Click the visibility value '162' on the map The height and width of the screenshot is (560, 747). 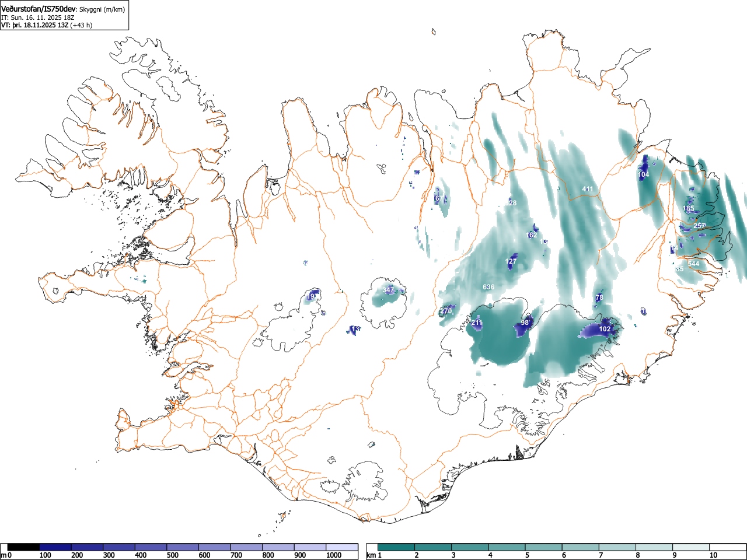click(532, 235)
